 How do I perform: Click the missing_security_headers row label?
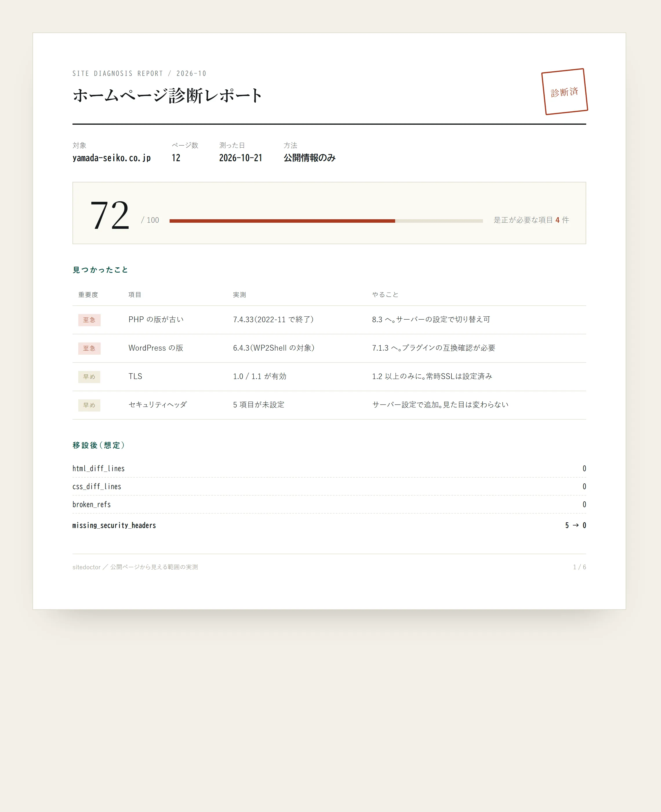coord(114,525)
